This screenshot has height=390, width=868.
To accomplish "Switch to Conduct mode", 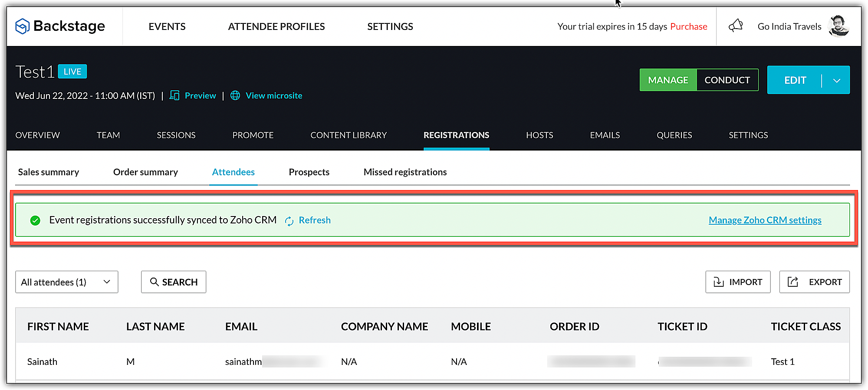I will pyautogui.click(x=727, y=80).
